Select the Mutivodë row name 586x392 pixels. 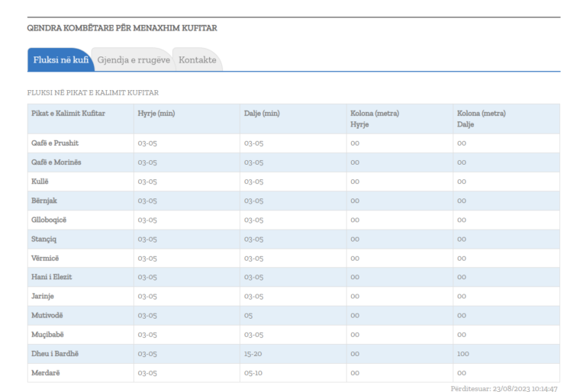47,316
